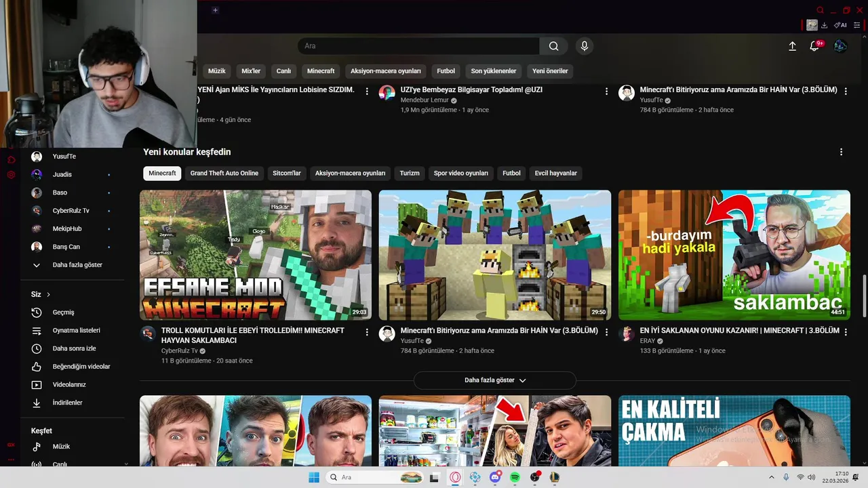The width and height of the screenshot is (868, 488).
Task: Open the browser downloads icon
Action: [x=824, y=25]
